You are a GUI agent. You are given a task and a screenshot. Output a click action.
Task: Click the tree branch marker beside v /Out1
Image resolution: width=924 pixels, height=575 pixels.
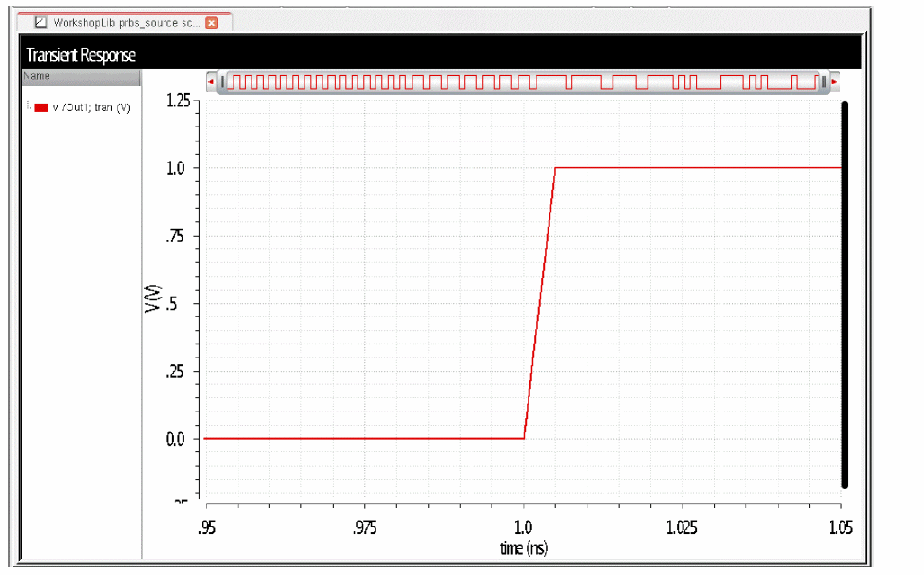(29, 106)
